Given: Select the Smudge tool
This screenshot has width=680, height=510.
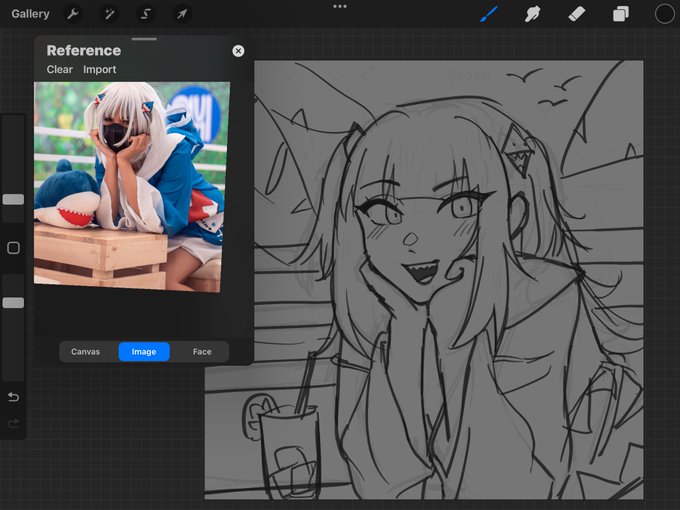Looking at the screenshot, I should coord(533,14).
